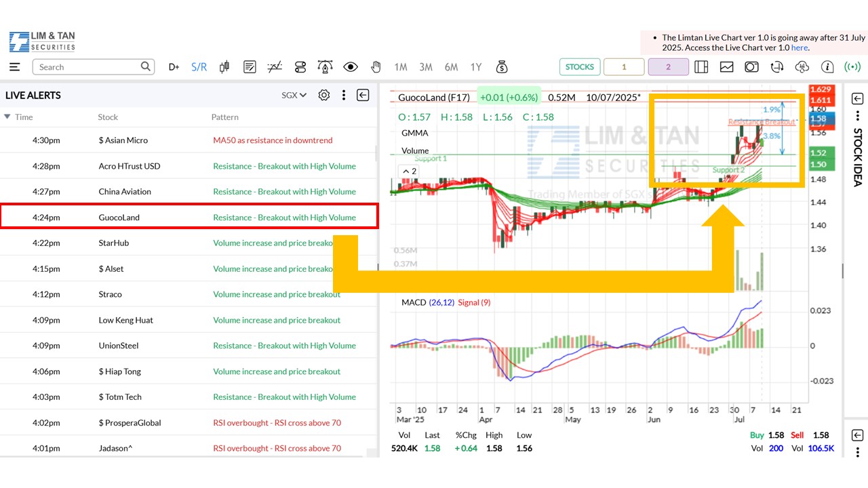The image size is (868, 488).
Task: Open the info icon
Action: tap(827, 67)
